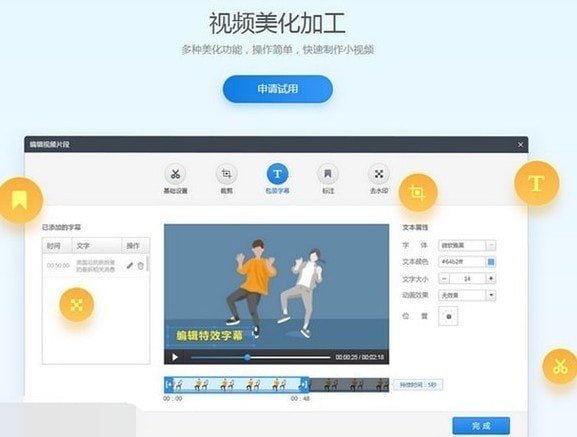Click the 完成 button
The image size is (577, 437).
[x=481, y=426]
